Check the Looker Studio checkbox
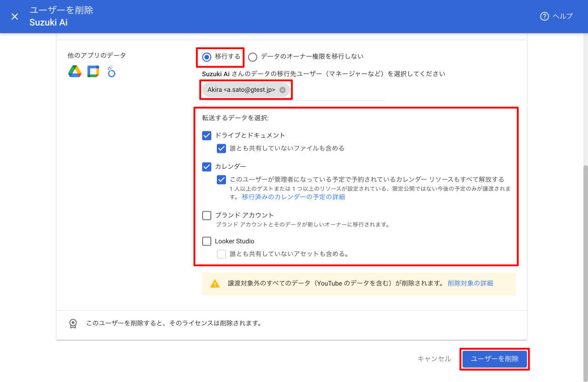The image size is (588, 382). (207, 241)
